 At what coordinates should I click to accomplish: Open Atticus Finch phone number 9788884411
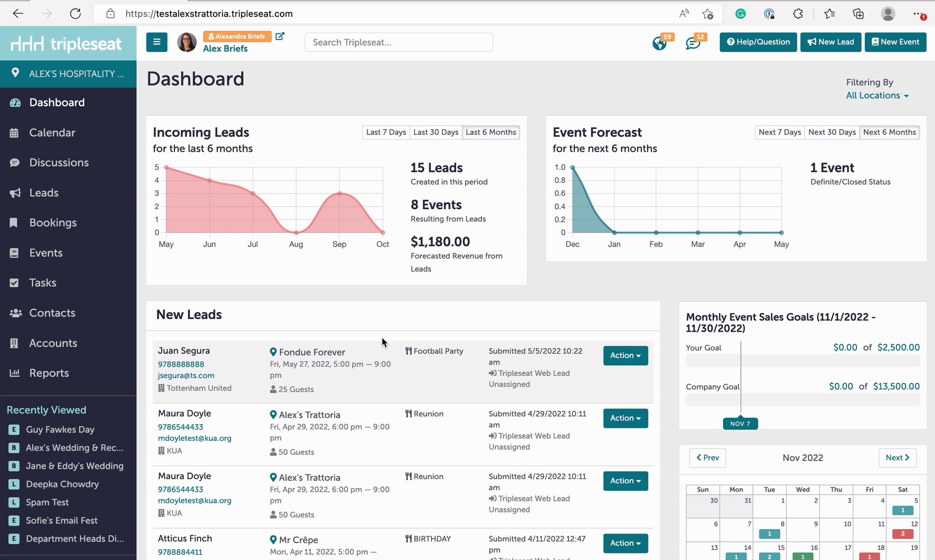[180, 552]
